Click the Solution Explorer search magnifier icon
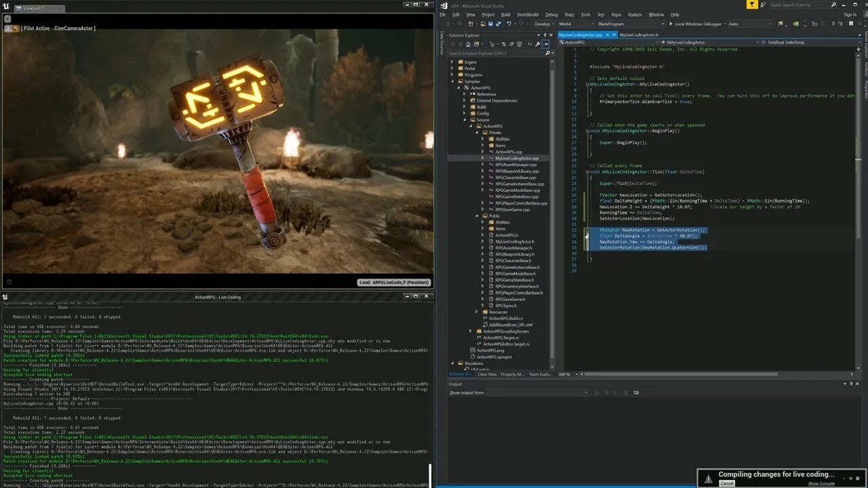The height and width of the screenshot is (488, 868). point(548,53)
